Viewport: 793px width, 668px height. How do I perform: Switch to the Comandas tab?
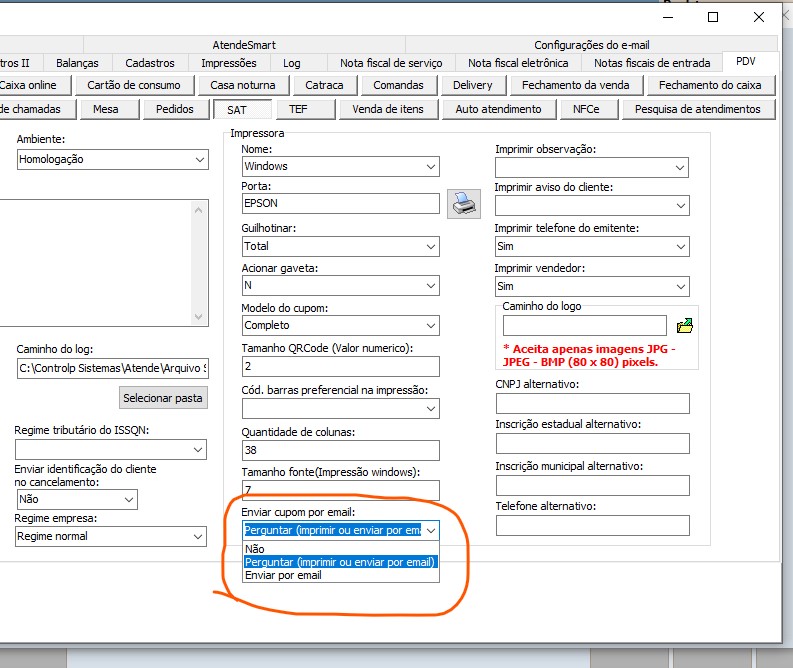399,85
